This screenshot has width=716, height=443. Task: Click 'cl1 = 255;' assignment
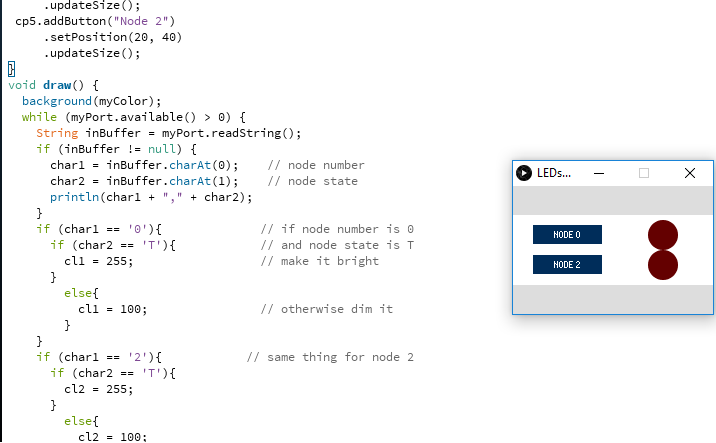point(99,261)
